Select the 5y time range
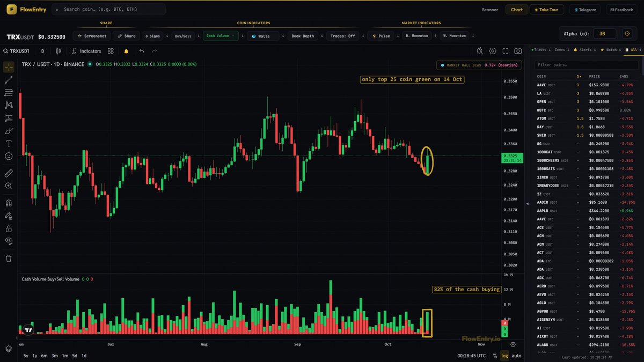 (26, 356)
